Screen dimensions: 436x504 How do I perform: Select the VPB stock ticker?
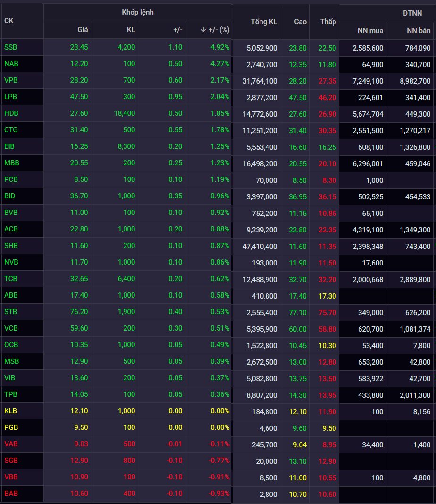pos(10,80)
